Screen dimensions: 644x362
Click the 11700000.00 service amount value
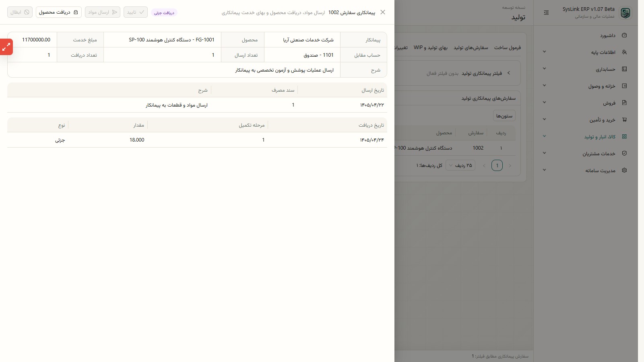pos(36,40)
